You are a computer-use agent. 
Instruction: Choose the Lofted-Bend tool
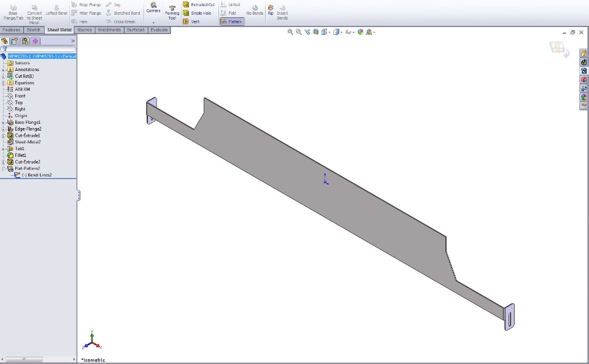tap(56, 10)
